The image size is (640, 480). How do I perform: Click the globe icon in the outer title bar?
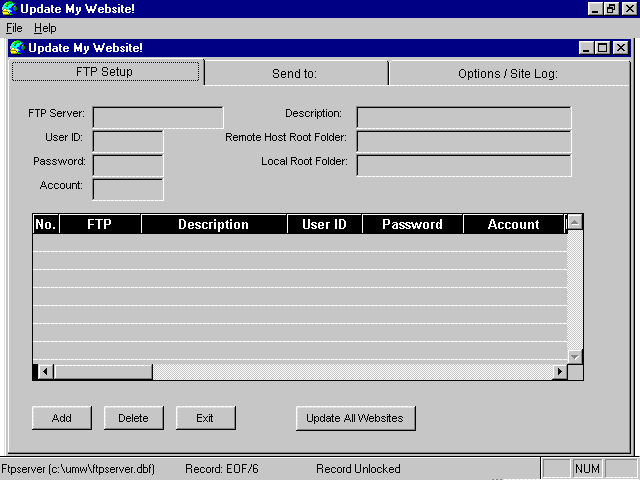pyautogui.click(x=9, y=9)
